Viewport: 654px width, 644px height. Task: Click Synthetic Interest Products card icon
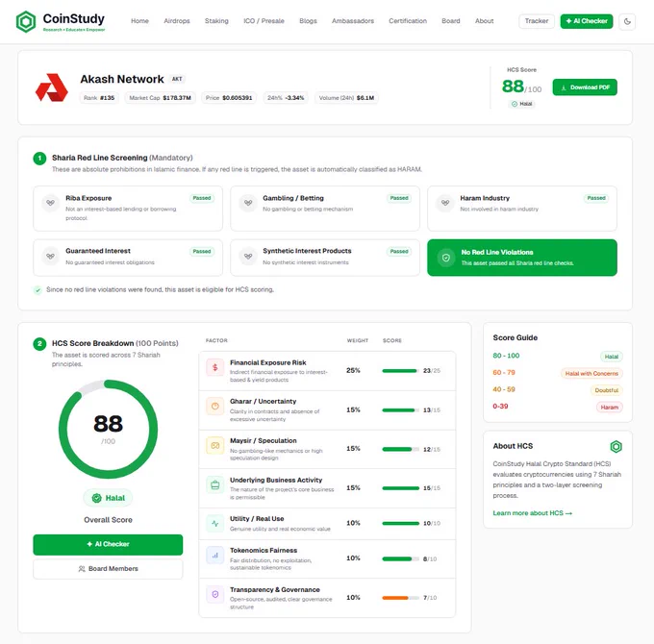[248, 257]
